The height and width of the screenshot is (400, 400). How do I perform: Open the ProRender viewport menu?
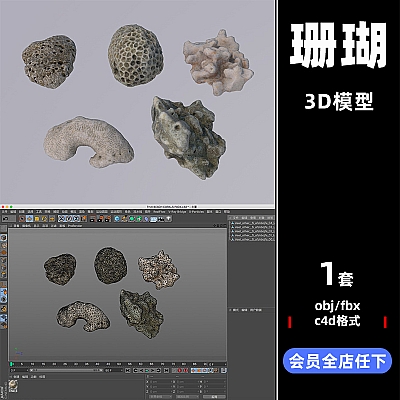click(75, 226)
